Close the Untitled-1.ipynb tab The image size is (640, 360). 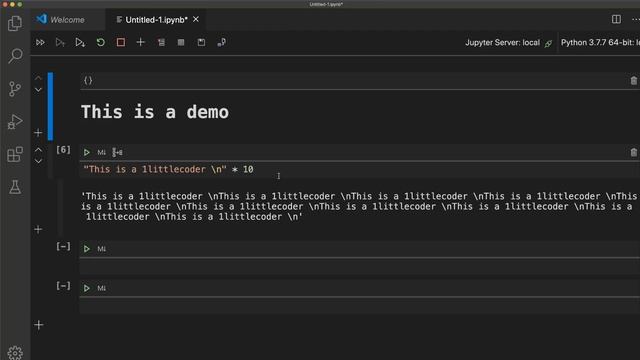click(196, 19)
